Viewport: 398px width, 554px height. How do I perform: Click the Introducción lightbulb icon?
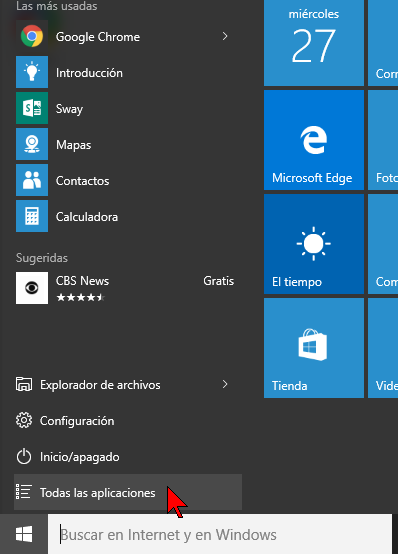[32, 72]
